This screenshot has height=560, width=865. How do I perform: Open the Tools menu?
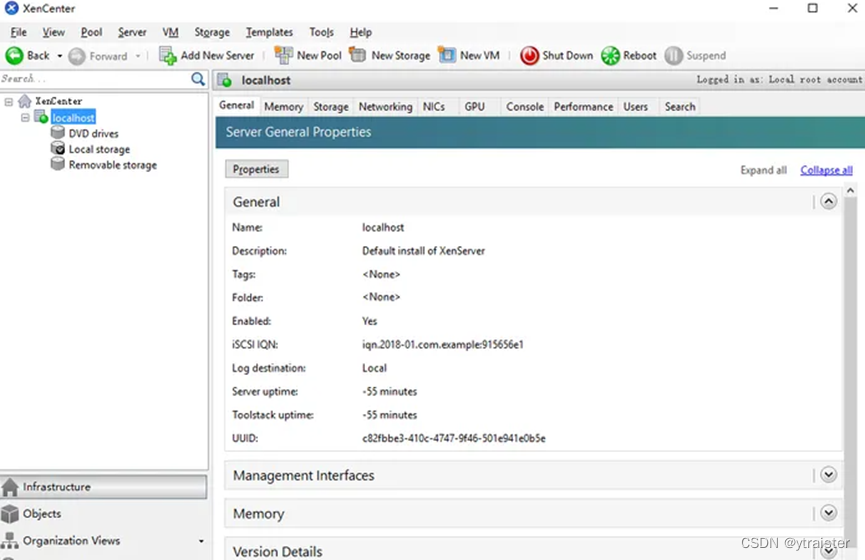(322, 32)
